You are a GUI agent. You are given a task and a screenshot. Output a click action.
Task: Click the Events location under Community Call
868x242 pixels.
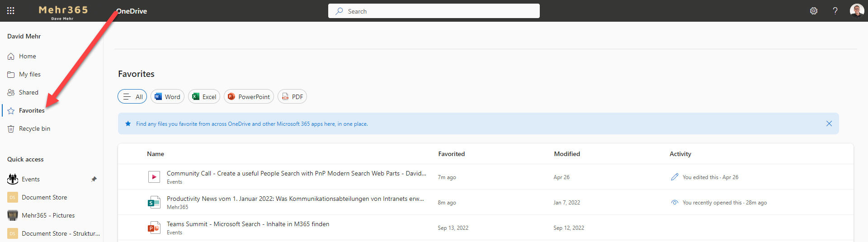[175, 182]
